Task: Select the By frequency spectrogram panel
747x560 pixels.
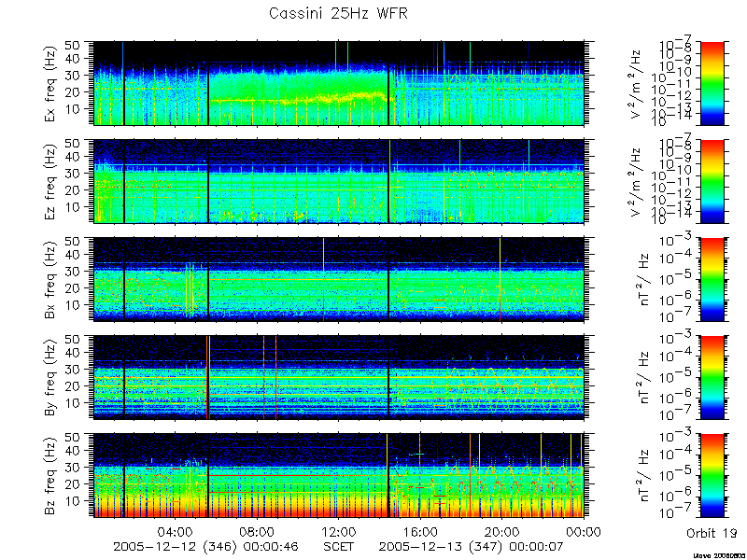Action: tap(338, 378)
